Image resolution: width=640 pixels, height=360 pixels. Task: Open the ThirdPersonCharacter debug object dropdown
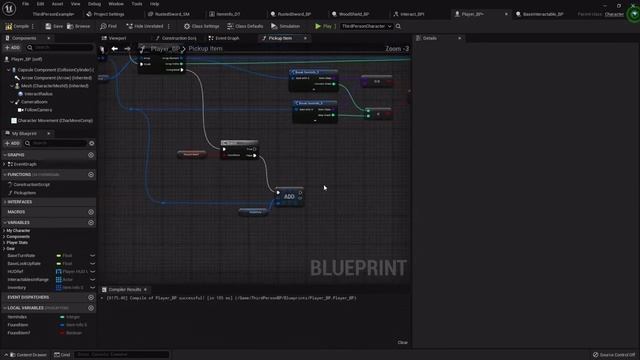click(366, 26)
